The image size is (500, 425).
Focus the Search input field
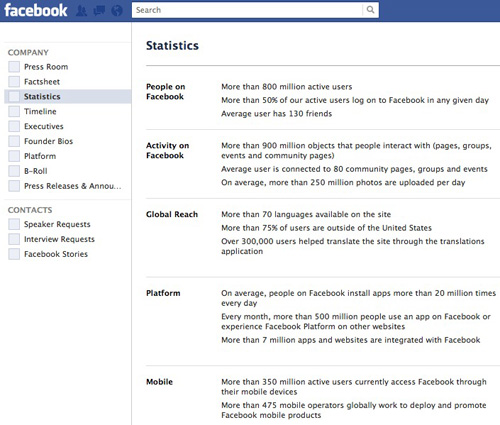point(247,10)
